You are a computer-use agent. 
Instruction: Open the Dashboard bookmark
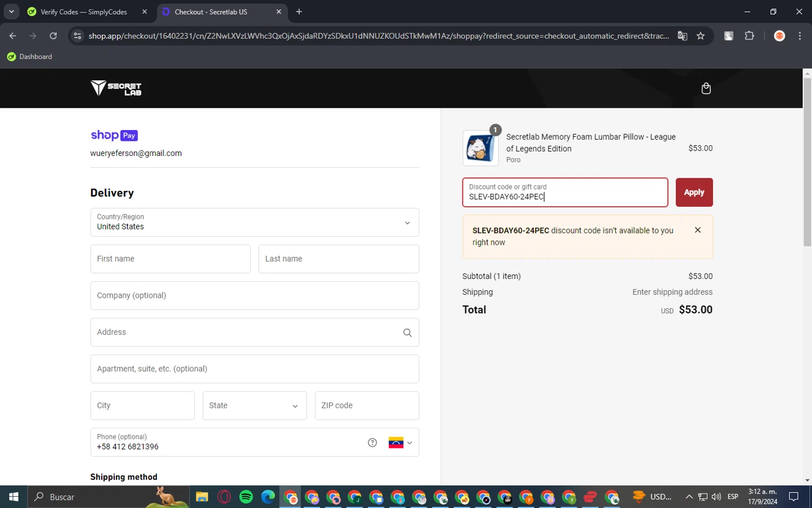(x=30, y=57)
